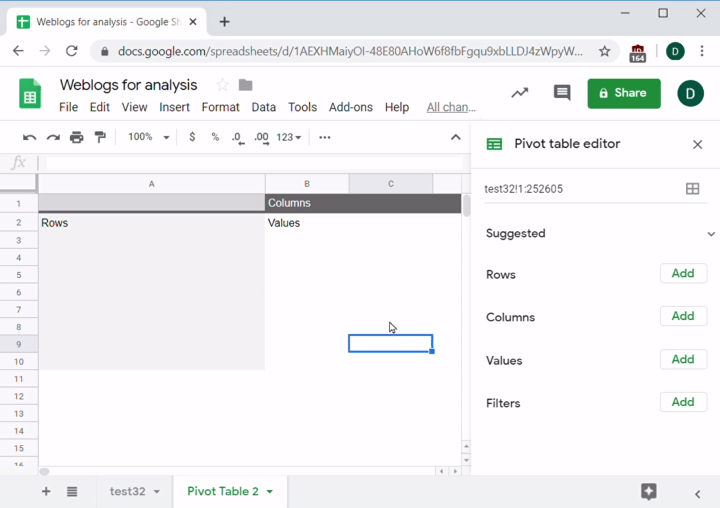The image size is (720, 508).
Task: Star the Weblogs for analysis document
Action: pyautogui.click(x=222, y=85)
